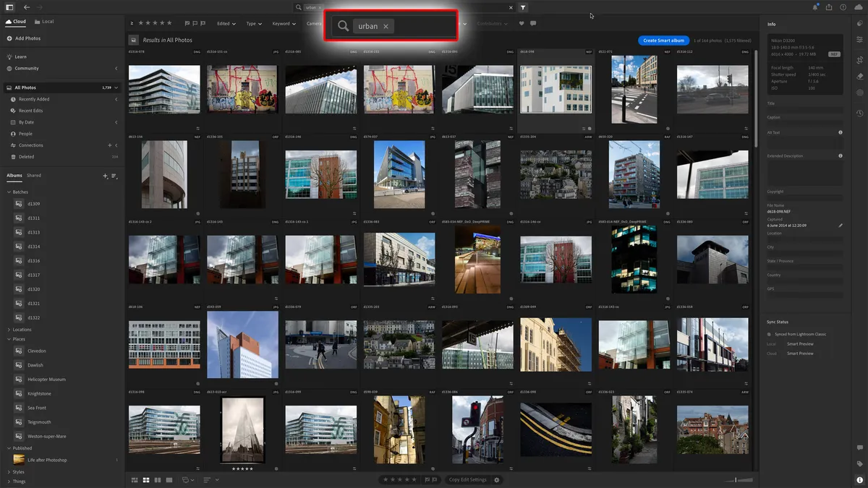Switch to square grid view icon
This screenshot has width=868, height=488.
click(145, 479)
